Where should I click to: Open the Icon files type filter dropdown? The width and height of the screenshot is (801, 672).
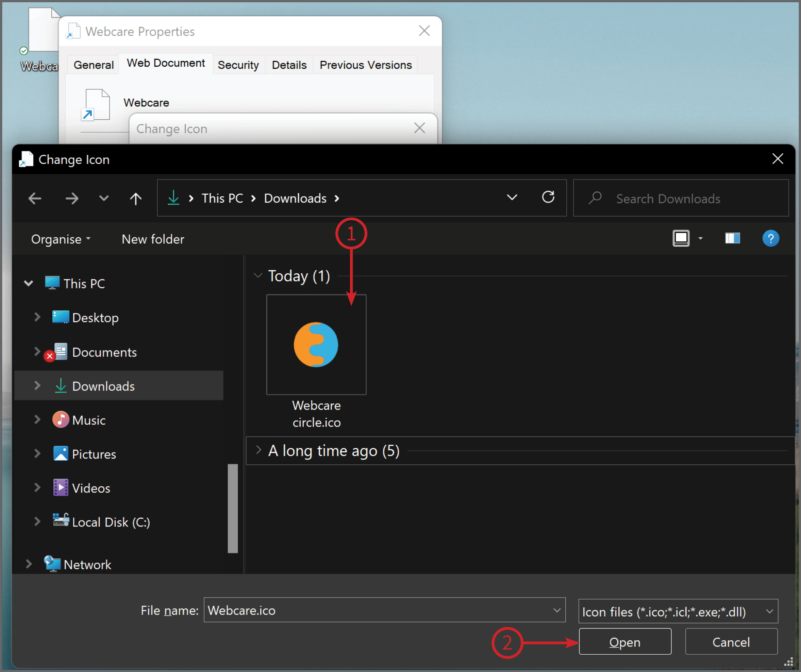(x=678, y=612)
